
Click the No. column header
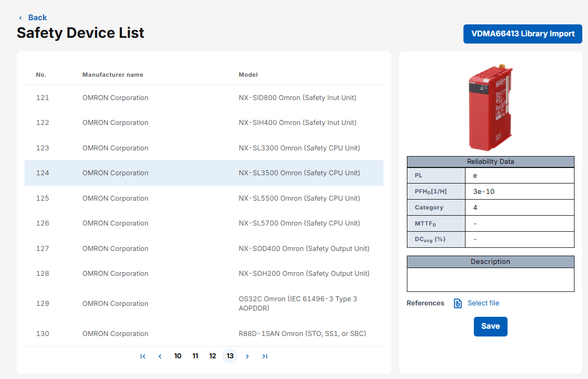41,75
